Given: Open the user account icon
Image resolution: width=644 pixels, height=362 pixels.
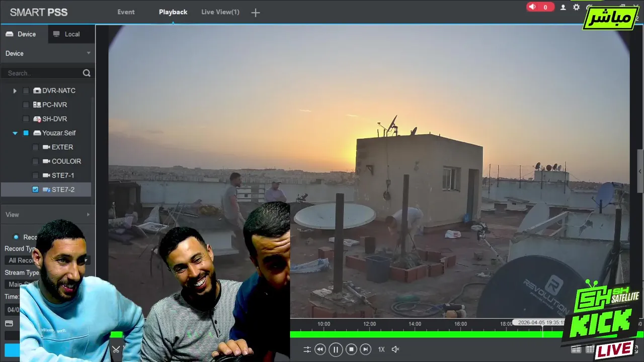Looking at the screenshot, I should tap(563, 8).
